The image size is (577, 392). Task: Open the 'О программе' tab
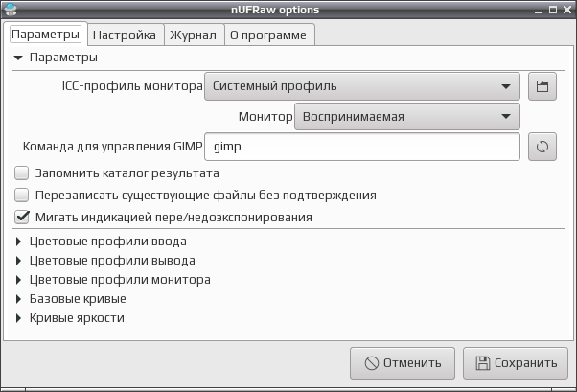268,35
